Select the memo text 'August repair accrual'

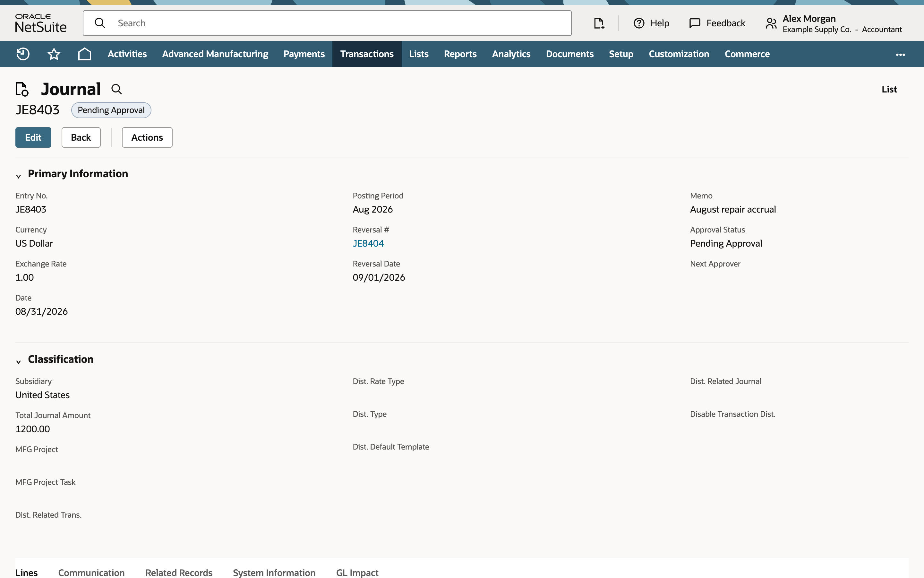733,209
